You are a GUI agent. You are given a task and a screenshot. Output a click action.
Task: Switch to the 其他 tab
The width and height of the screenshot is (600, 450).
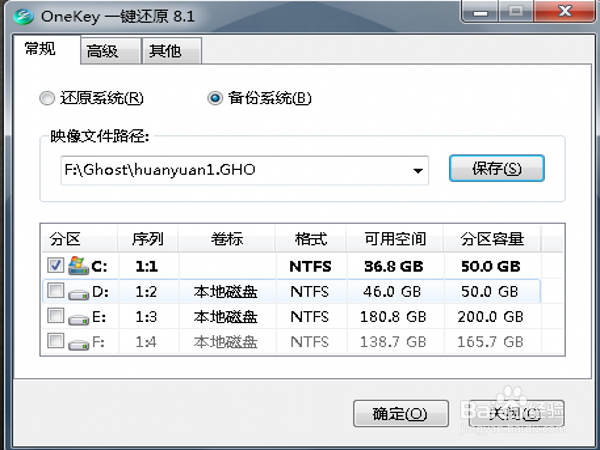coord(171,51)
